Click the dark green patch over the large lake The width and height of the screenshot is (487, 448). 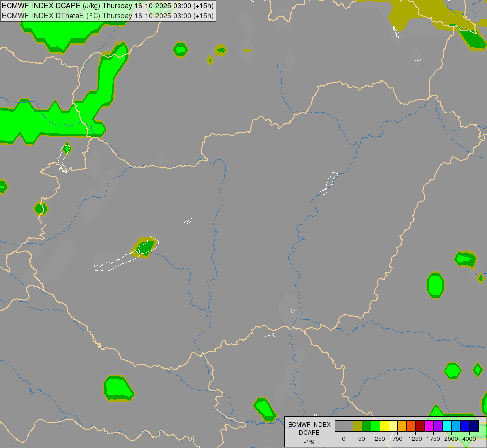tap(145, 248)
